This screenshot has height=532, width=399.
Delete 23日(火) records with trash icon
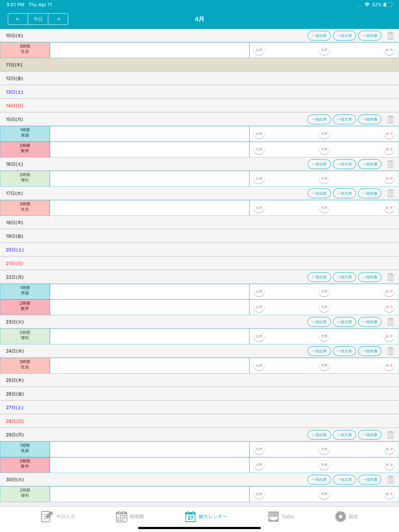tap(390, 322)
